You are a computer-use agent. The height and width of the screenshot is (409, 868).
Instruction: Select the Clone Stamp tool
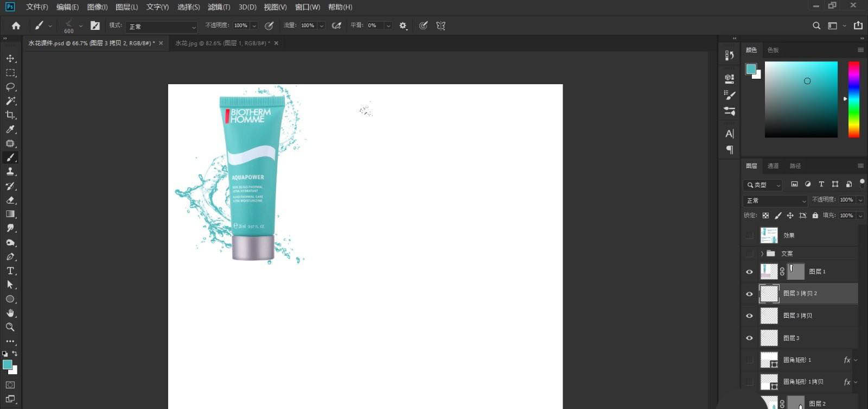[10, 171]
